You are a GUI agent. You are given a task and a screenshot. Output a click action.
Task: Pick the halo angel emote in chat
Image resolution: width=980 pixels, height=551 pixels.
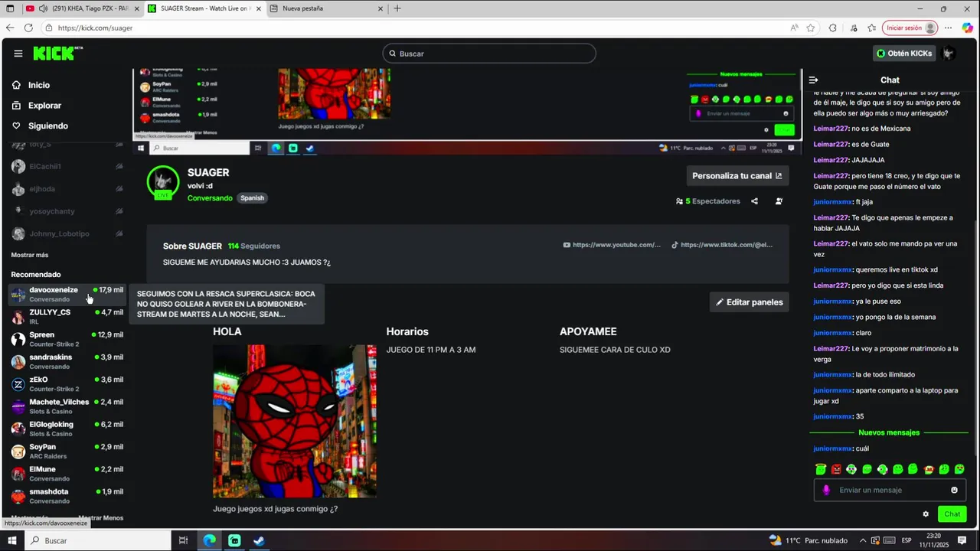pos(821,469)
